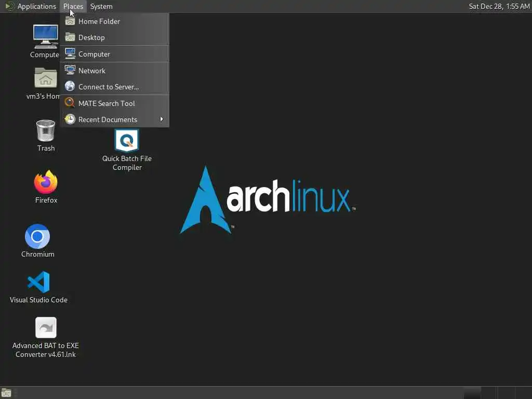Screen dimensions: 532x399
Task: Click the workspace switcher in bottom panel
Action: pyautogui.click(x=497, y=393)
